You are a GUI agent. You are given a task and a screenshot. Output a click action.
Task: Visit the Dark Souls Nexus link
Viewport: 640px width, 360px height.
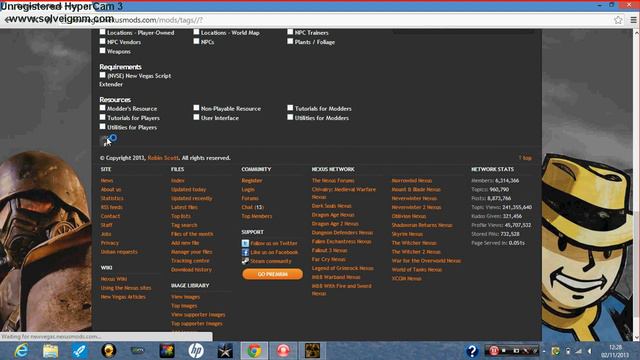point(331,206)
